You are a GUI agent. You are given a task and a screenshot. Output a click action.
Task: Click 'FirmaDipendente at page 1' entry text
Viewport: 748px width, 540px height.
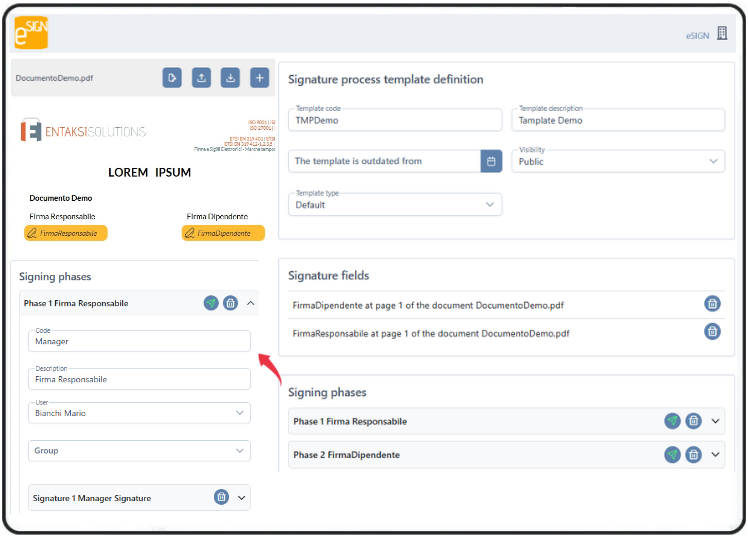click(428, 305)
